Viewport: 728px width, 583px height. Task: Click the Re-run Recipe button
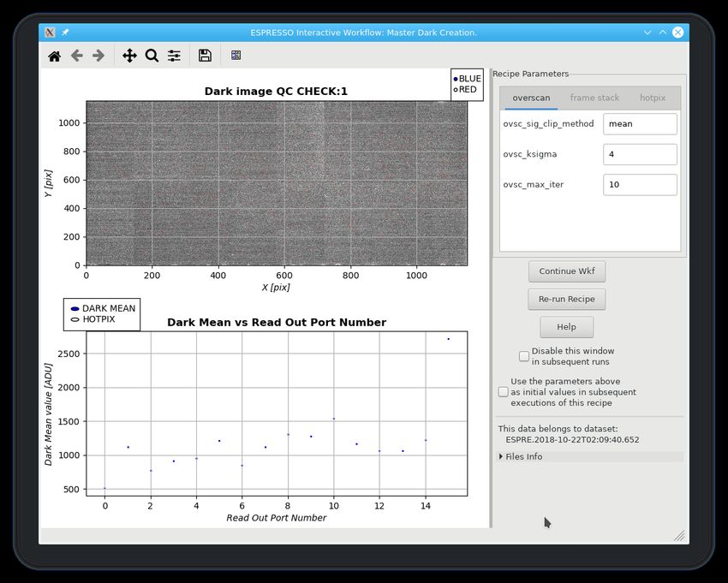[x=567, y=299]
